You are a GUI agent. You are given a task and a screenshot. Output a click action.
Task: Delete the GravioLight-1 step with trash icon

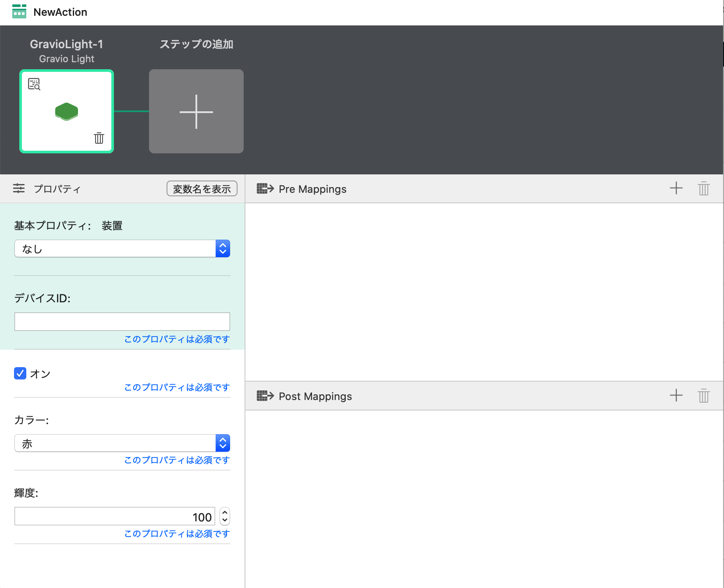pyautogui.click(x=99, y=138)
